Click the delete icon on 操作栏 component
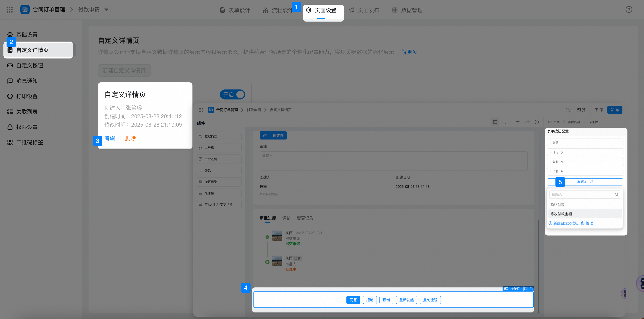Image resolution: width=644 pixels, height=319 pixels. coord(531,289)
